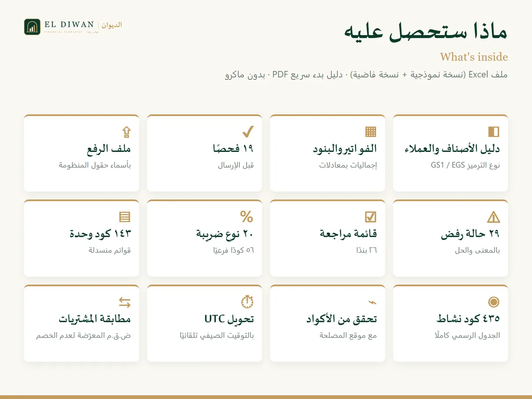Click the ماذا ستحصل عليه main title

tap(426, 32)
